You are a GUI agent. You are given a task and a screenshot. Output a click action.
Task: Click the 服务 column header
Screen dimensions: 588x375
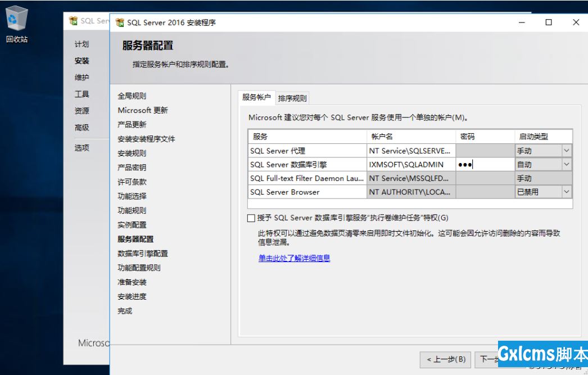(x=307, y=137)
